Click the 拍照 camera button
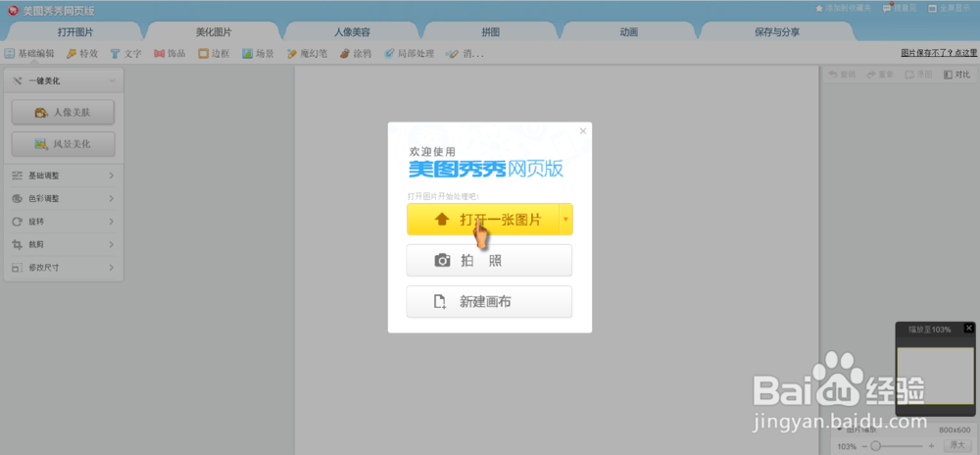Screen dimensions: 980x455 pos(489,260)
